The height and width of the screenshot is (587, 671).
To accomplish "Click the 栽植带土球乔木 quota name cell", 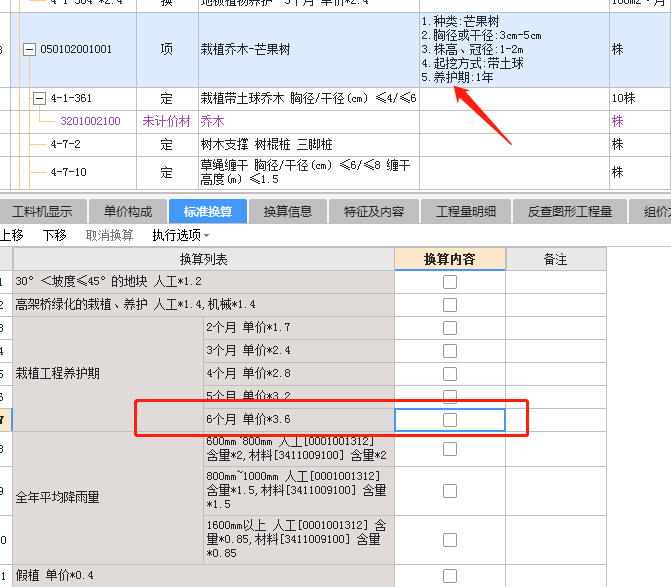I will 309,99.
